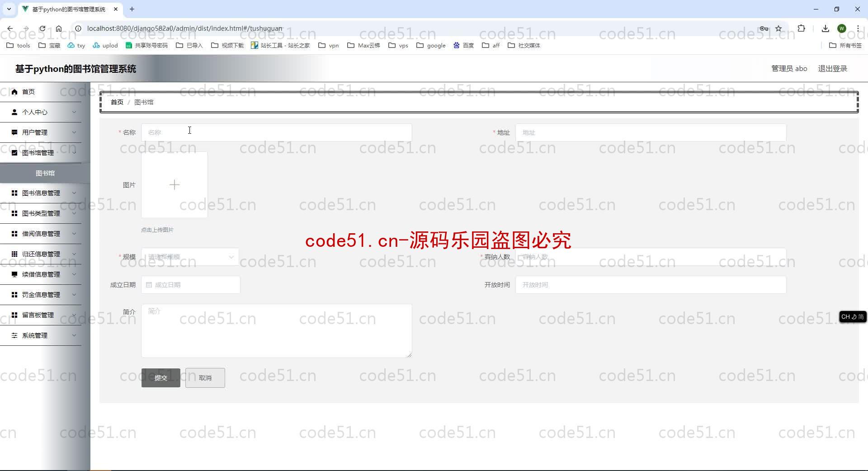
Task: Open the 百度 bookmark
Action: (x=463, y=46)
